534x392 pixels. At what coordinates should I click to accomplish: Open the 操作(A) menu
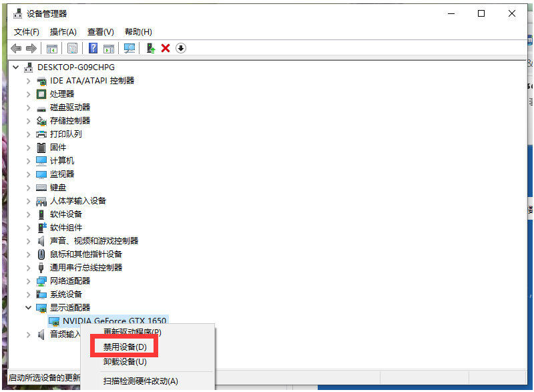(63, 31)
